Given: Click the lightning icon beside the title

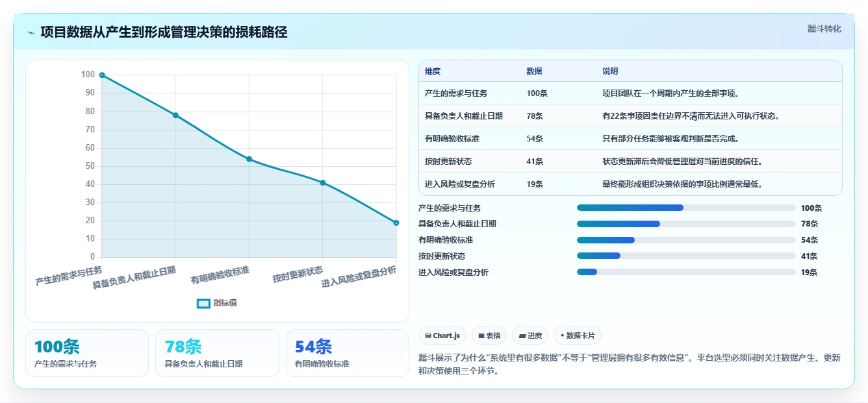Looking at the screenshot, I should pyautogui.click(x=31, y=32).
